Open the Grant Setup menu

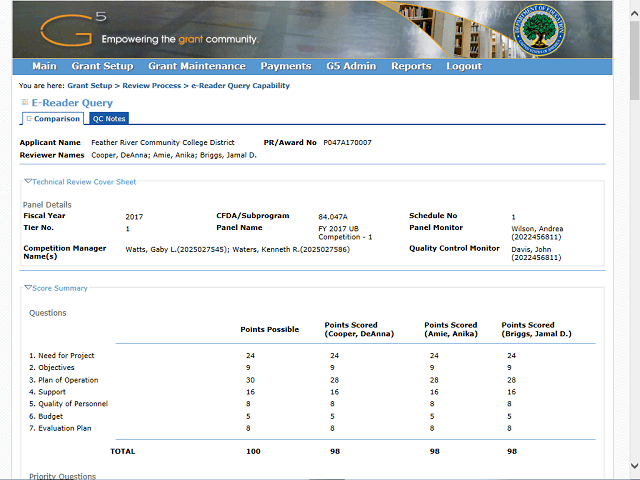[102, 66]
